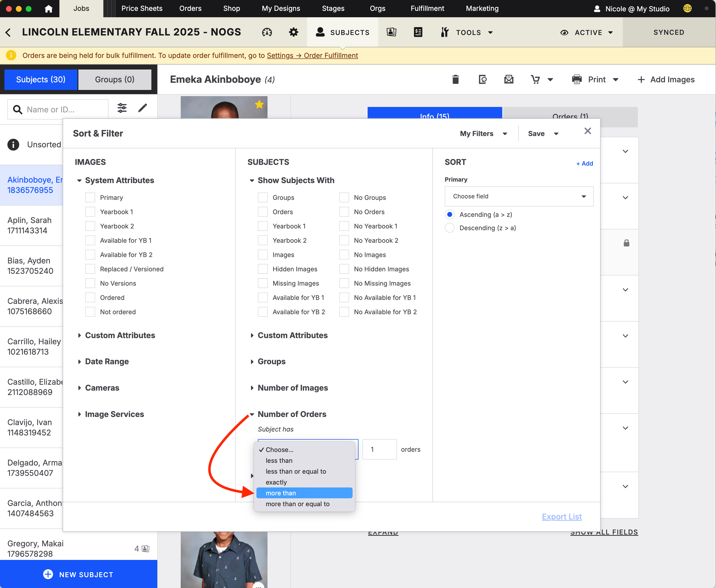Screen dimensions: 716x588
Task: Click the New Subject button
Action: pyautogui.click(x=79, y=574)
